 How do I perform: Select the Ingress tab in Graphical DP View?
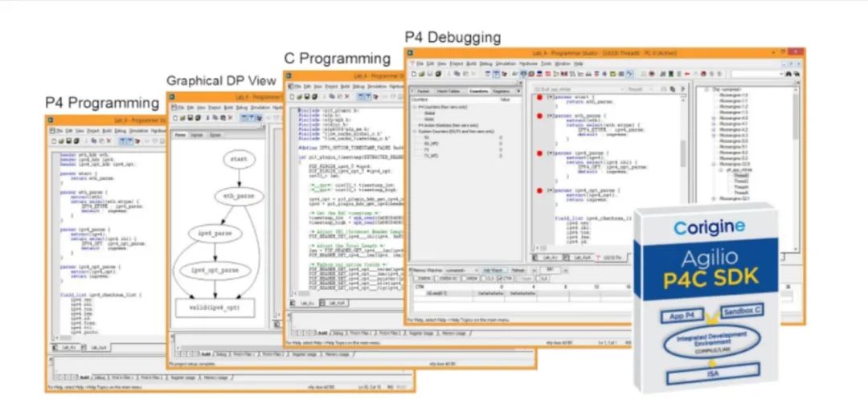[197, 135]
